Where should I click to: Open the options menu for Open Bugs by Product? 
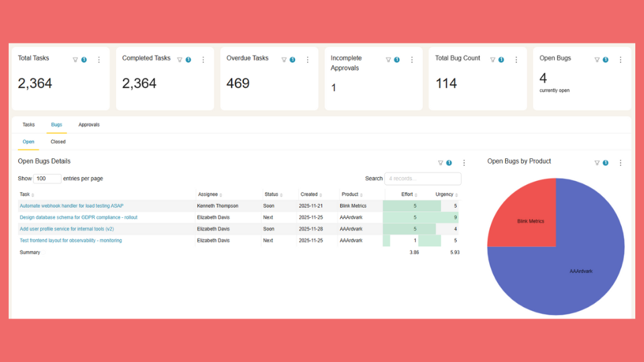(621, 163)
